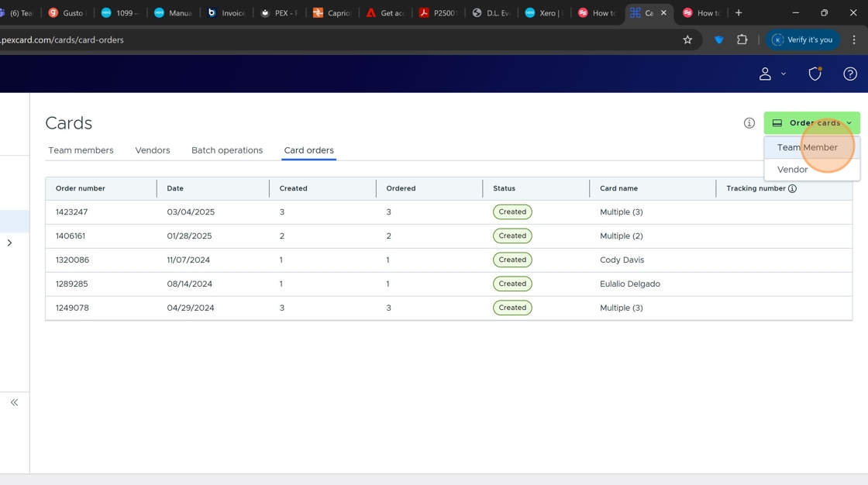Collapse sidebar with double chevron icon
The width and height of the screenshot is (868, 485).
point(14,402)
